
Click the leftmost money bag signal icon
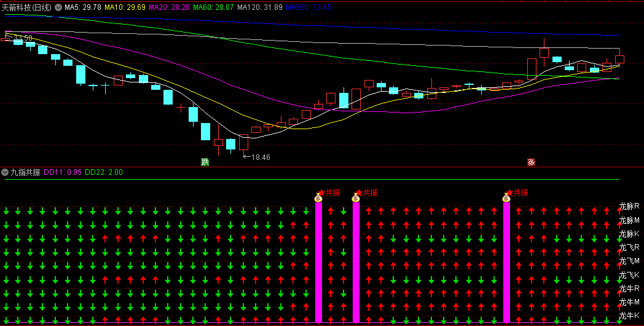(x=318, y=197)
